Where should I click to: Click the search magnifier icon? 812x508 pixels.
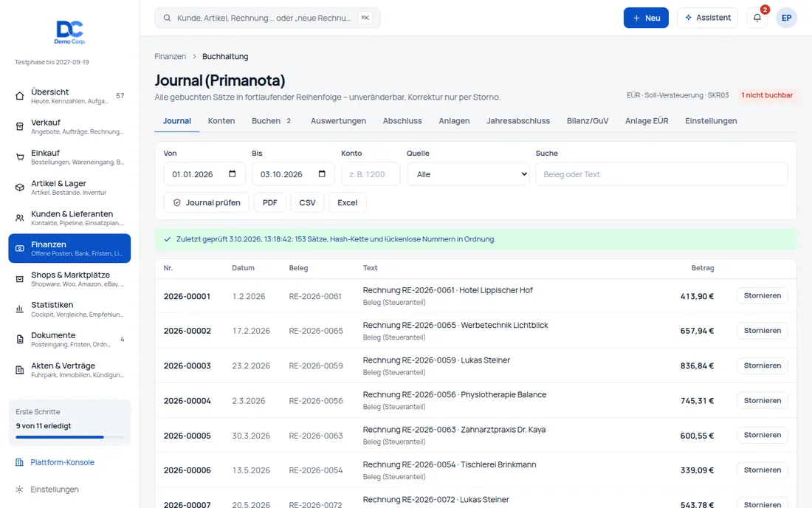click(x=168, y=18)
